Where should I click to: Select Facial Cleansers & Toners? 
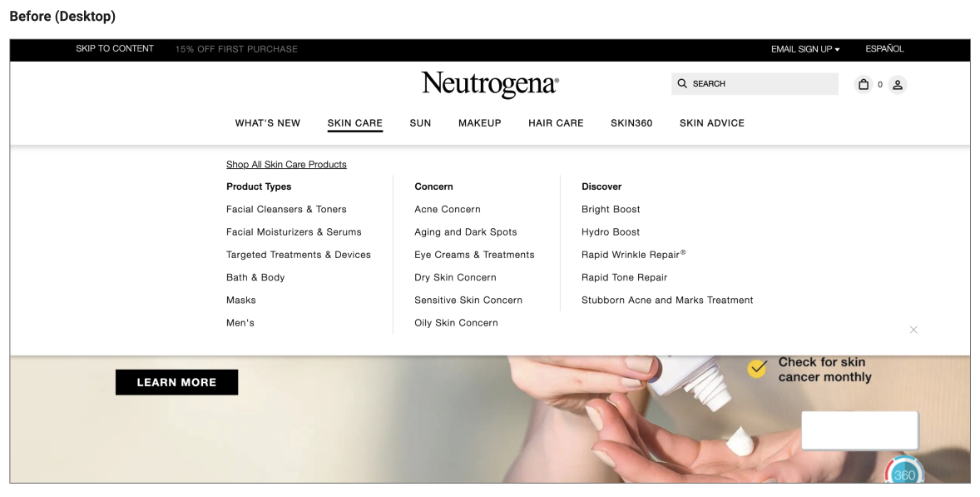(286, 210)
